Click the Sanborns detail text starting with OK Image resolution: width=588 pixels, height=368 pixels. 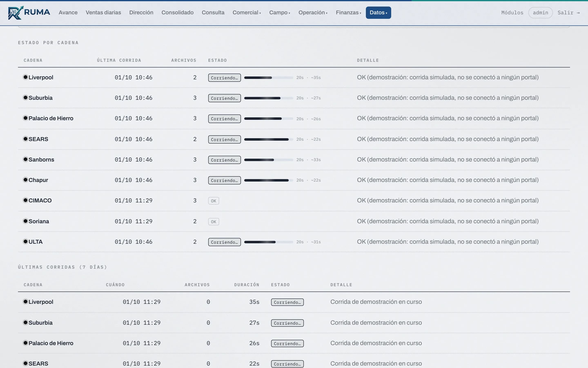(x=448, y=159)
